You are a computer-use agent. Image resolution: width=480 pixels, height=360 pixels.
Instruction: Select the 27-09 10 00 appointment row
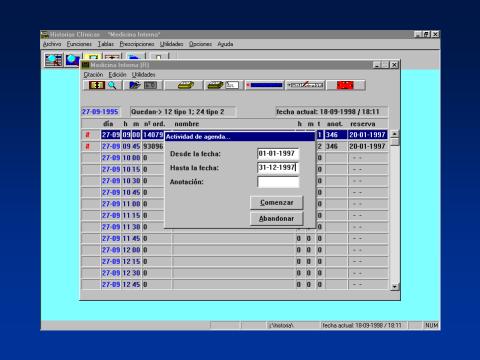(x=235, y=158)
